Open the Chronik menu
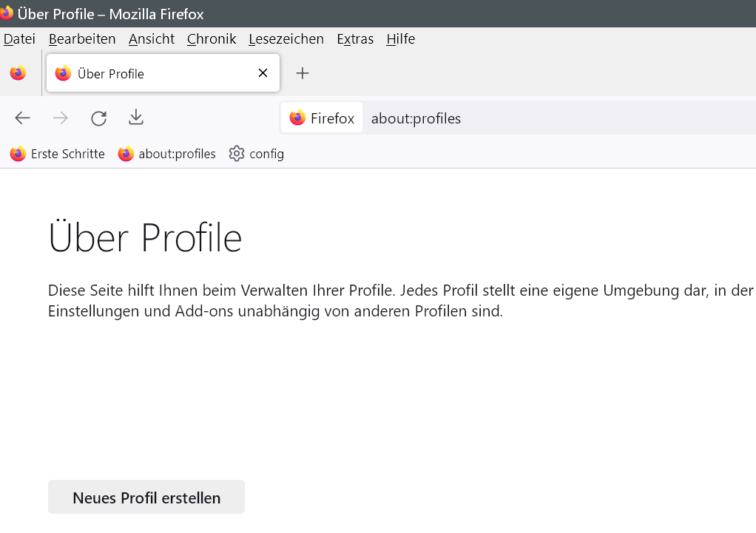 [x=212, y=39]
